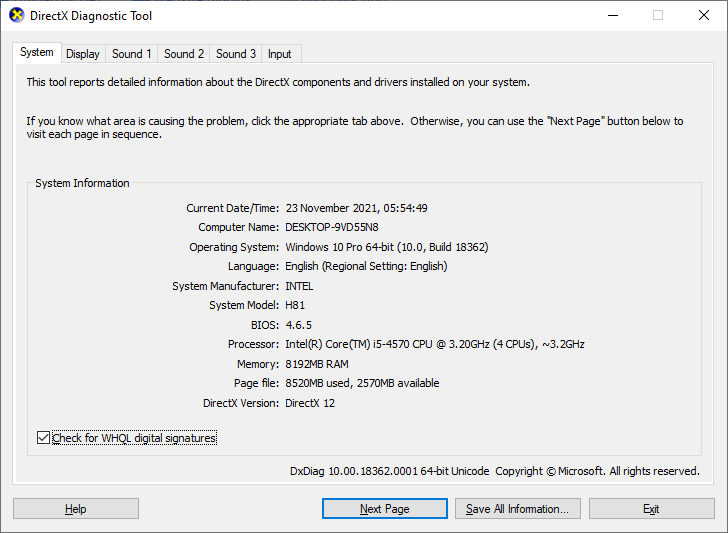
Task: Select the date text 23 November 2021, 05:54:49
Action: (x=356, y=208)
